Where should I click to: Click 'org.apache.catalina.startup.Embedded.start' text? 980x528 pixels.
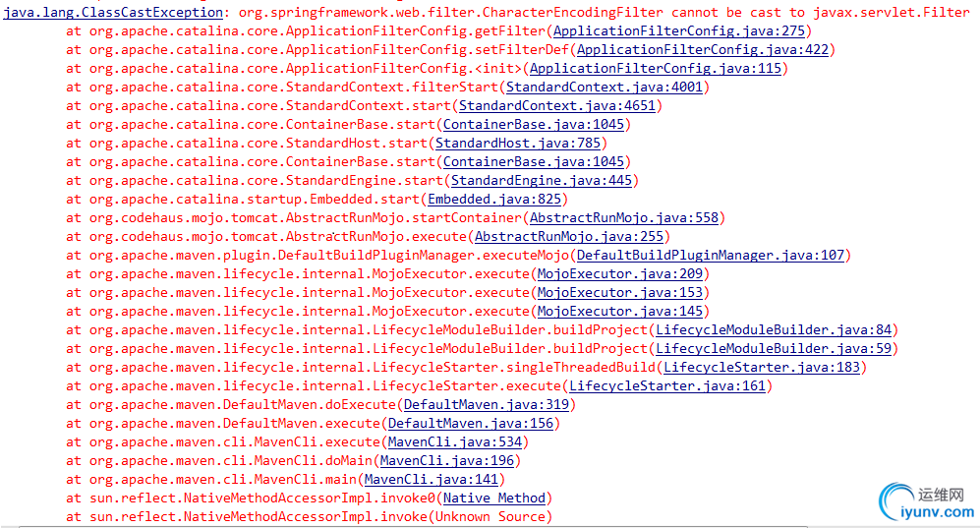(x=255, y=200)
